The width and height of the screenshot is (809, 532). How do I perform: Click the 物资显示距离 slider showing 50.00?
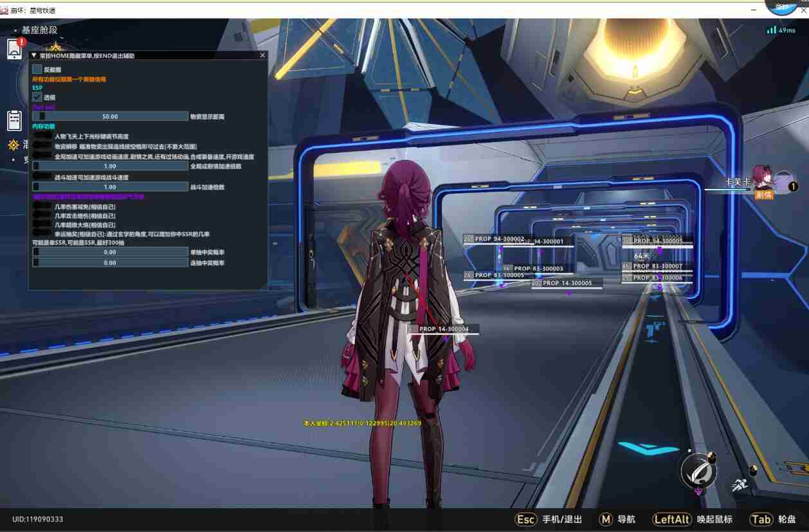click(x=110, y=116)
